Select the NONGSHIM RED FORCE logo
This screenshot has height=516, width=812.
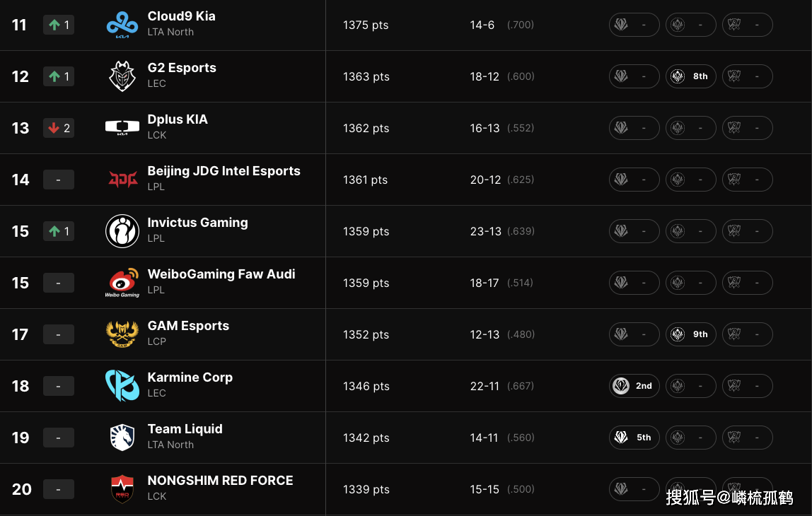click(122, 489)
